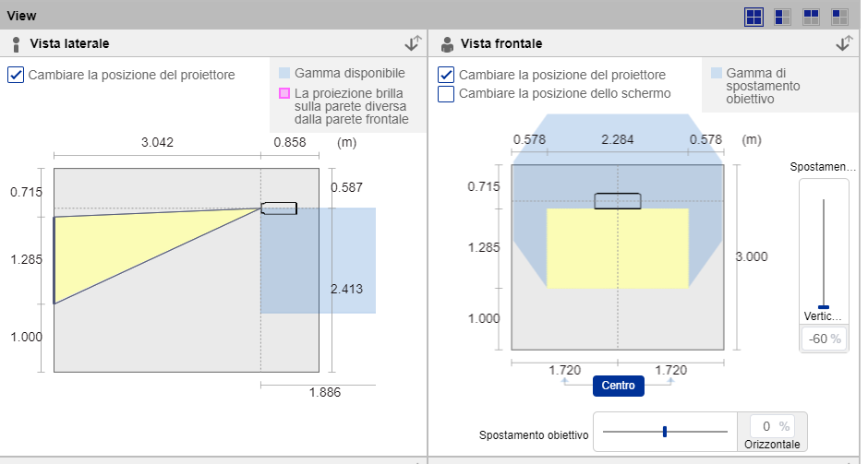This screenshot has height=464, width=868.
Task: Select the second view layout icon
Action: coord(782,18)
